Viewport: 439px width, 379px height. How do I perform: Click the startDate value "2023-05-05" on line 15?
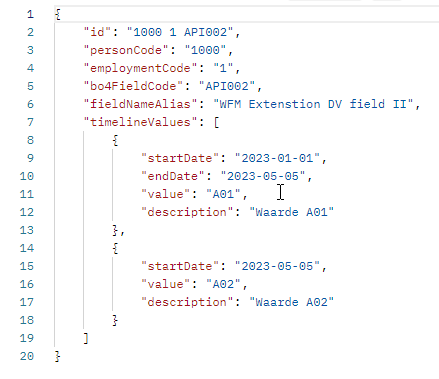[x=277, y=266]
